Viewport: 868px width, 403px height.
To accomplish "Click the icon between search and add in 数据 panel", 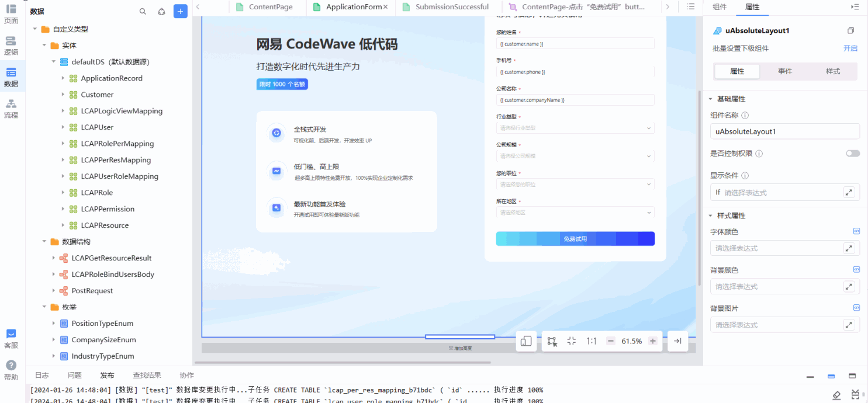I will coord(161,11).
